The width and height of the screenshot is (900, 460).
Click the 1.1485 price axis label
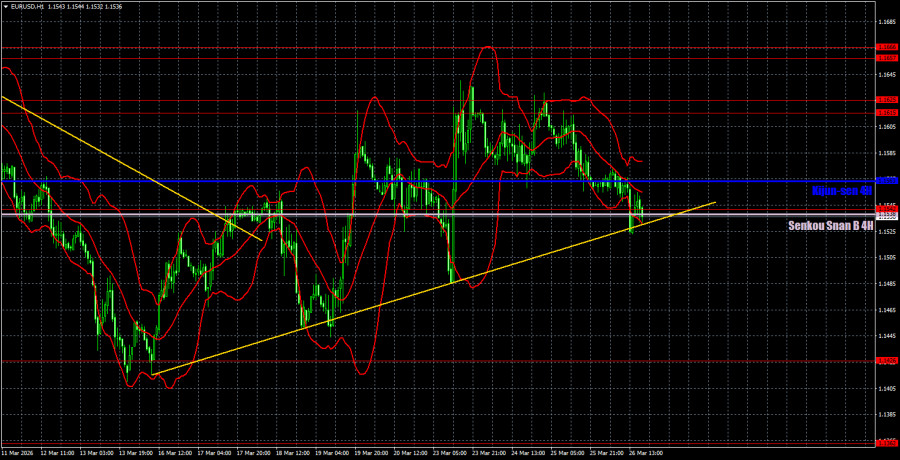pyautogui.click(x=885, y=284)
